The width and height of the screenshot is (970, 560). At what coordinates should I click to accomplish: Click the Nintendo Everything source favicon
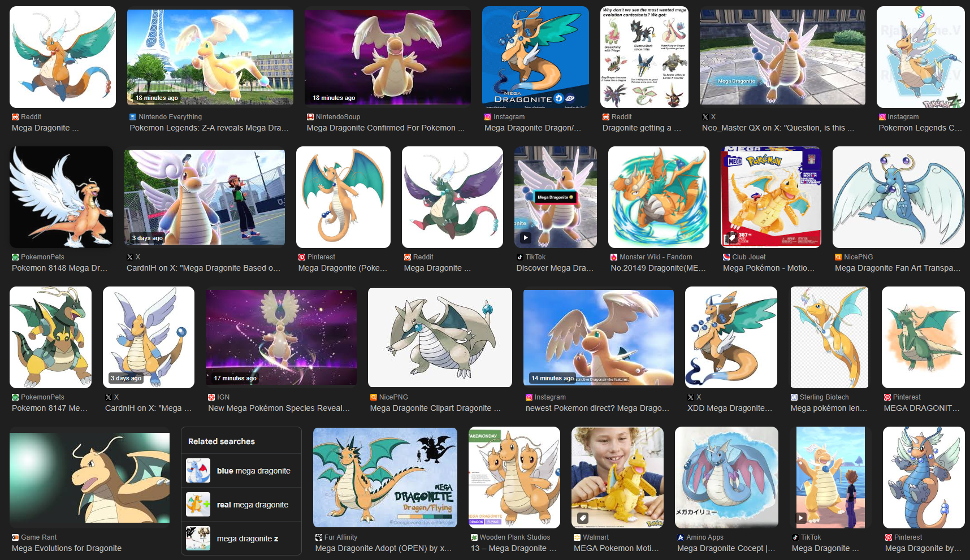click(133, 117)
